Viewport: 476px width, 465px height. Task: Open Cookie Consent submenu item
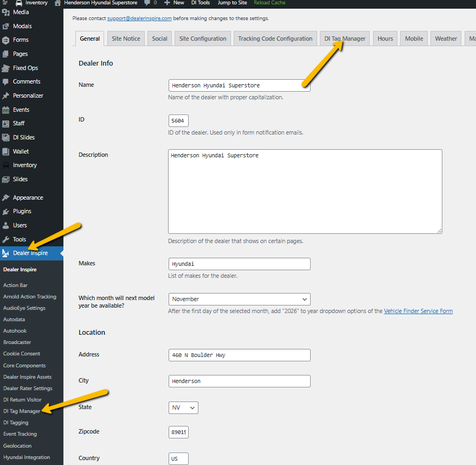22,354
